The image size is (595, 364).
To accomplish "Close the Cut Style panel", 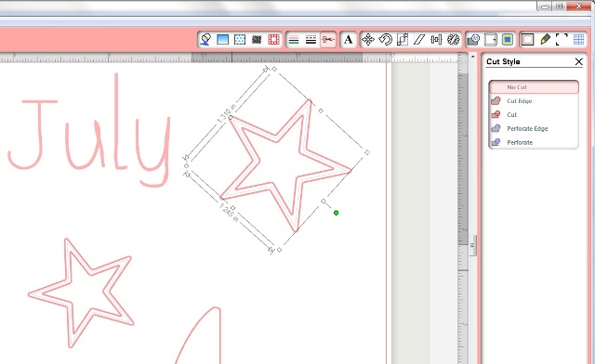I will [x=578, y=62].
